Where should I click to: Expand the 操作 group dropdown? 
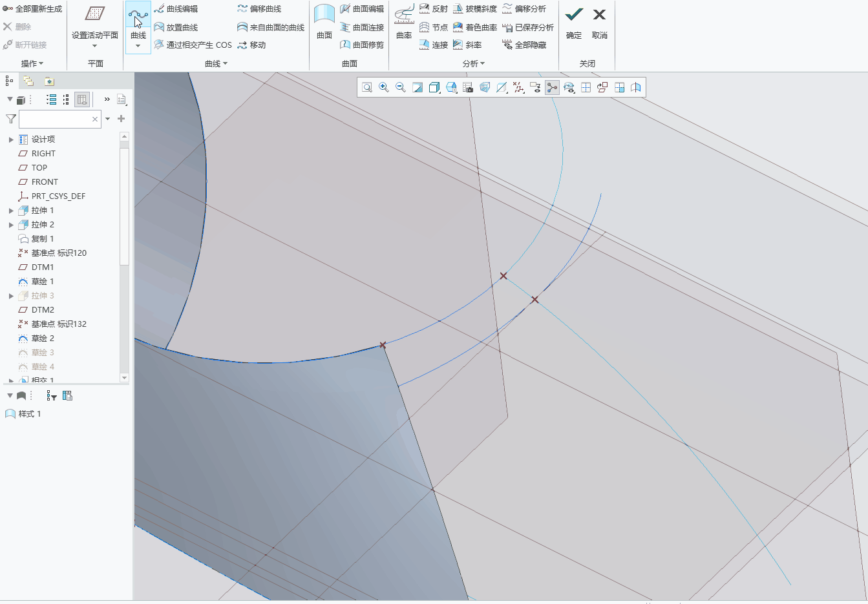(x=32, y=63)
